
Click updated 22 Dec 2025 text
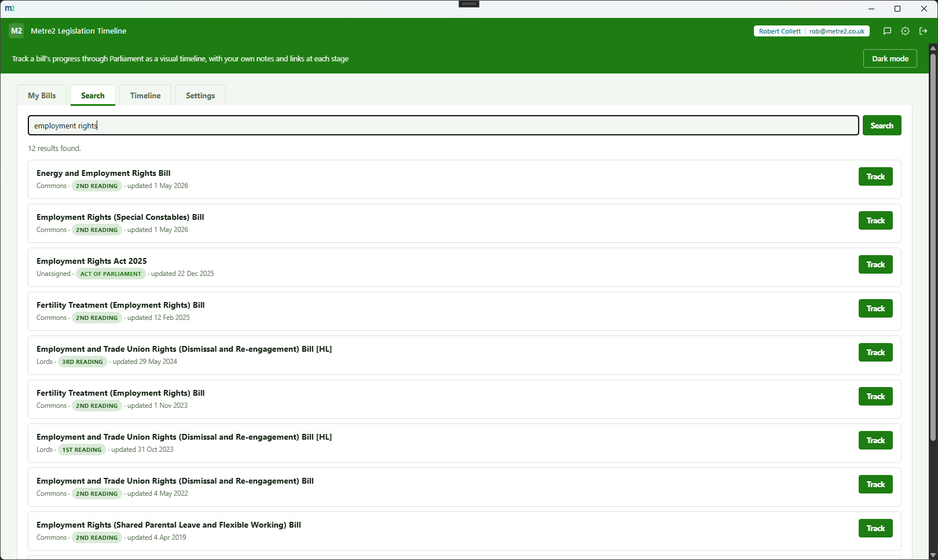tap(182, 274)
